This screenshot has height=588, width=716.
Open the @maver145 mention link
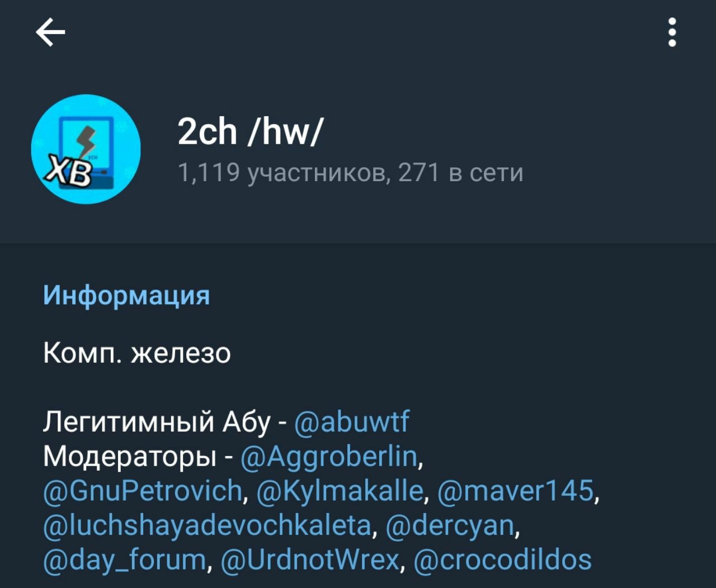click(516, 490)
